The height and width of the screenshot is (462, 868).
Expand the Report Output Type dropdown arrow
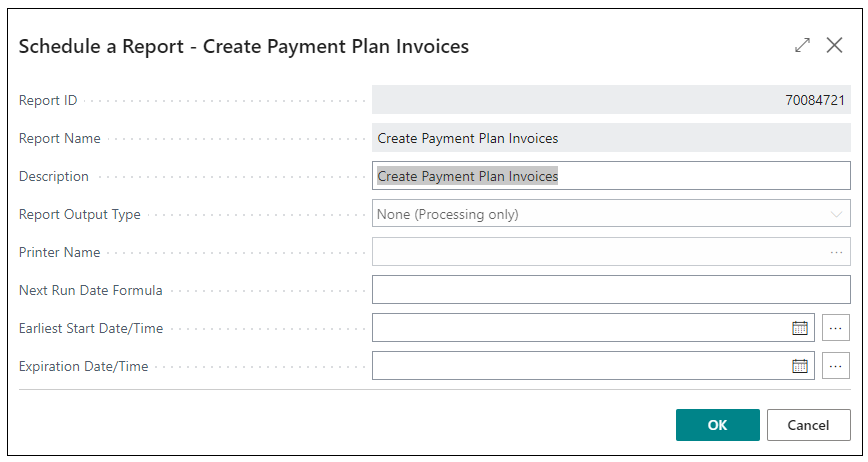836,214
